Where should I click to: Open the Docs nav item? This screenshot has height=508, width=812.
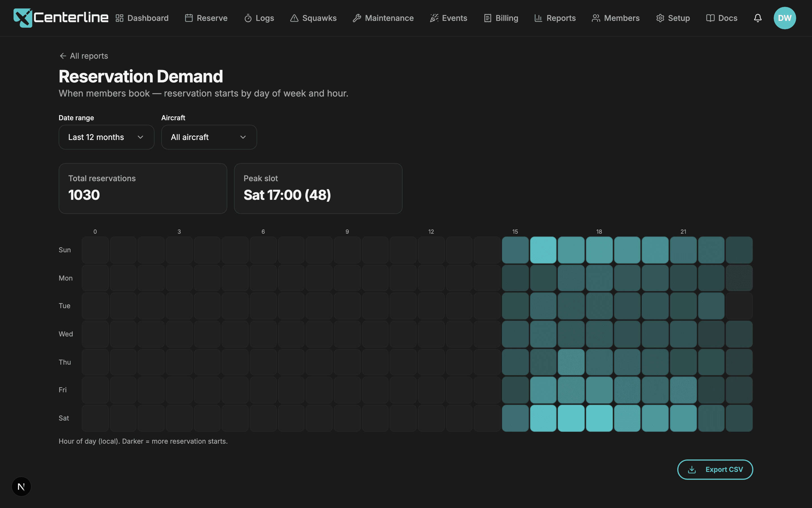tap(722, 18)
